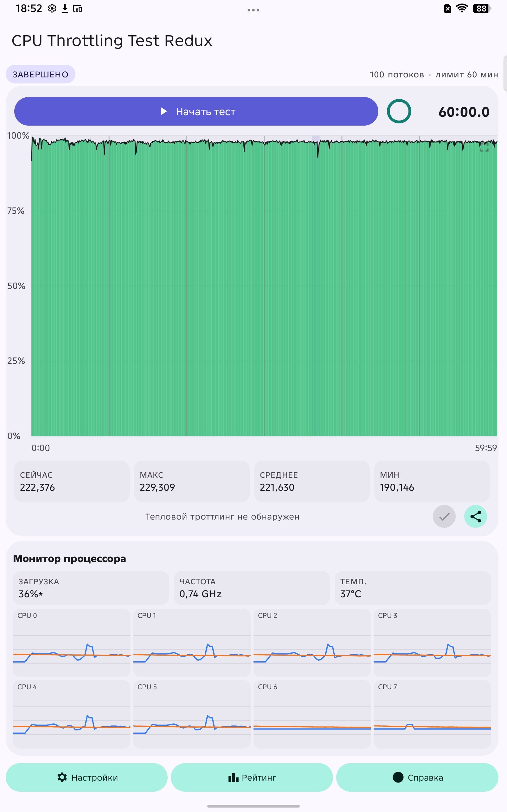The image size is (507, 812).
Task: Start the test with Начать тест
Action: 196,111
